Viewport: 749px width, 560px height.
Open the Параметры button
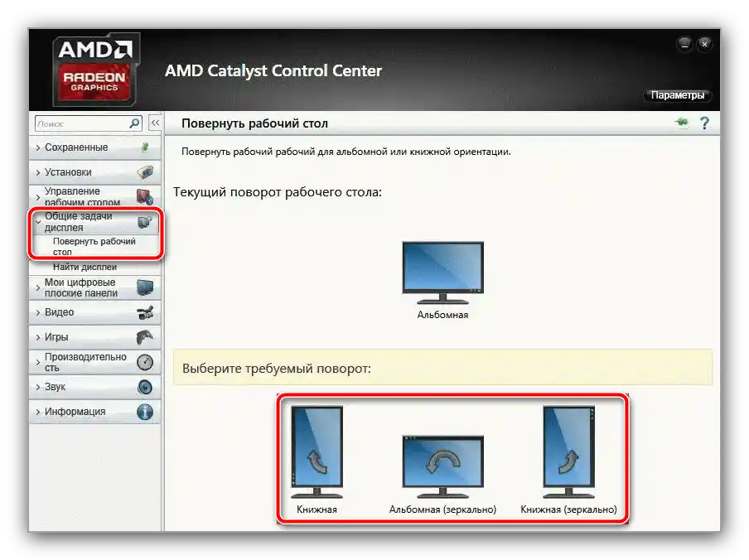coord(678,95)
